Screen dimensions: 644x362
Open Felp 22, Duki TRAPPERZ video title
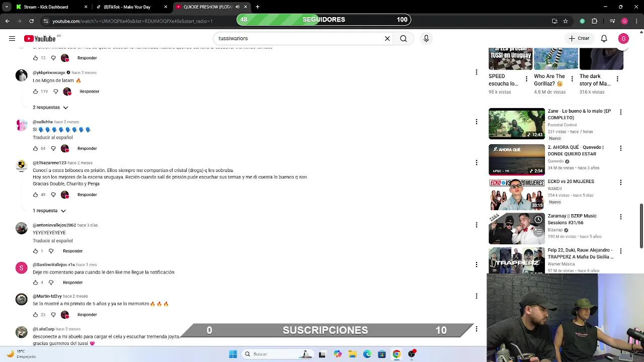click(x=580, y=253)
